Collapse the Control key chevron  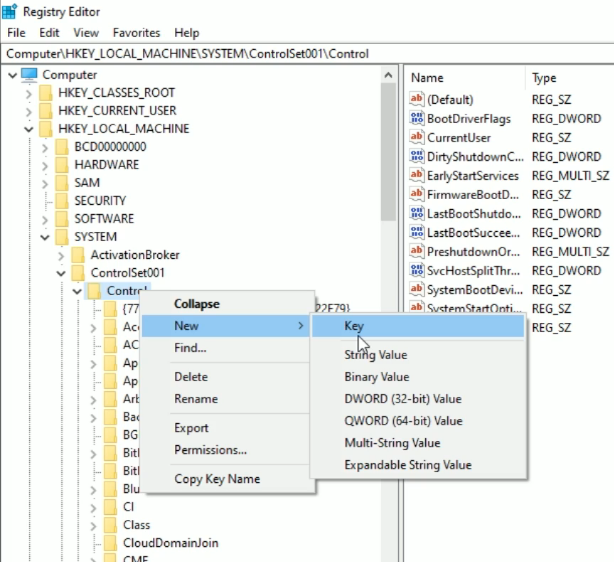click(x=77, y=291)
